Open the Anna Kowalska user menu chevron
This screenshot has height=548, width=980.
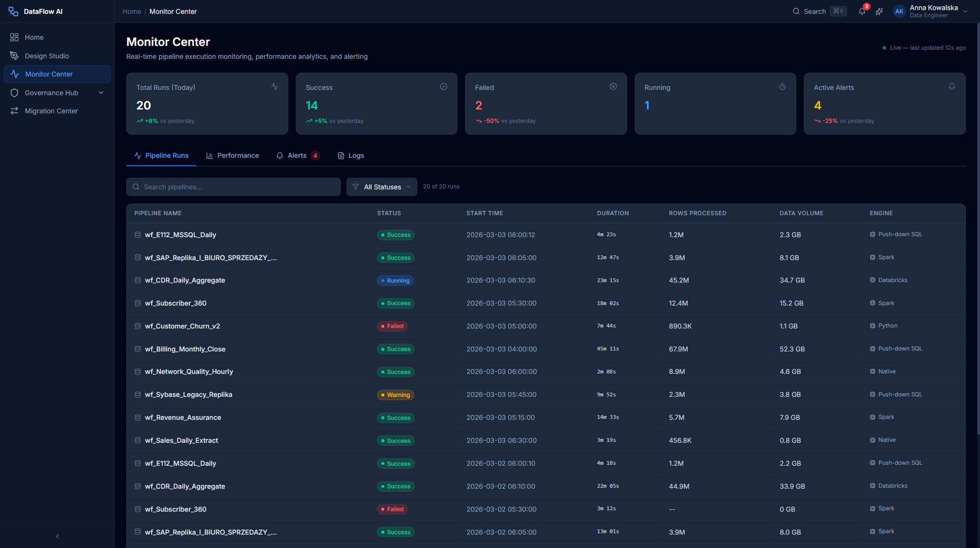pos(965,11)
